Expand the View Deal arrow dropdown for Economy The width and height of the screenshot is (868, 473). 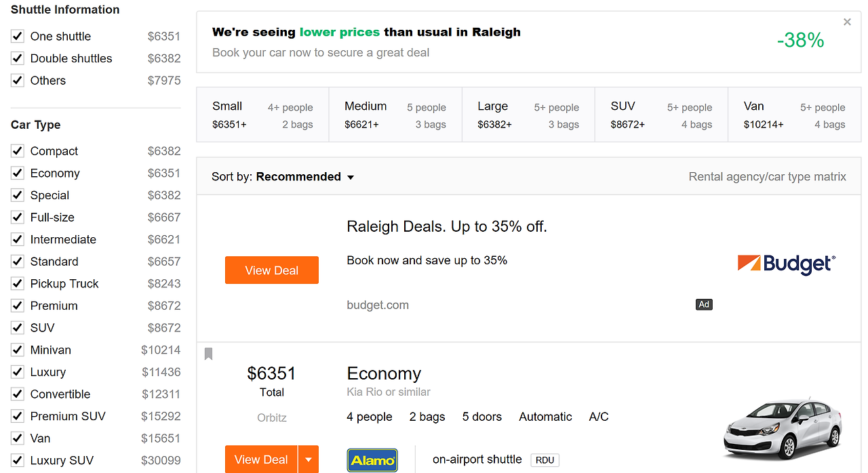[x=309, y=460]
